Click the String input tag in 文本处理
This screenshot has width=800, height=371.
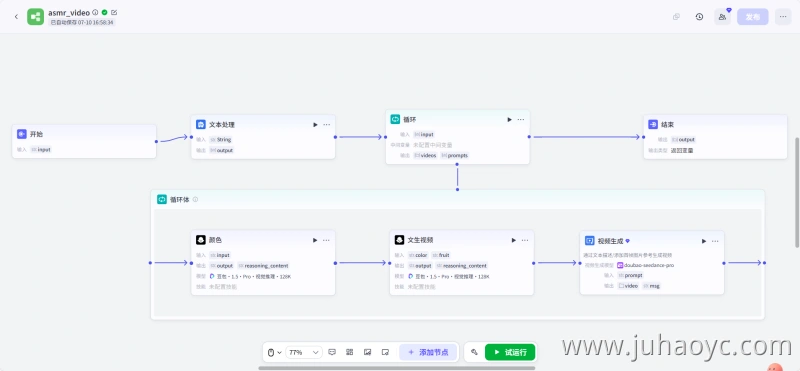(220, 139)
